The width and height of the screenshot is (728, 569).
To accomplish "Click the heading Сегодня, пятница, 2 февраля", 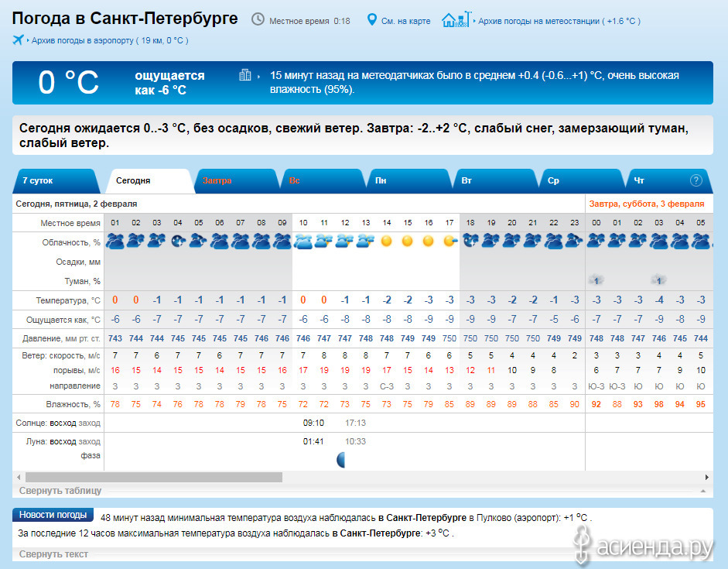I will [76, 204].
